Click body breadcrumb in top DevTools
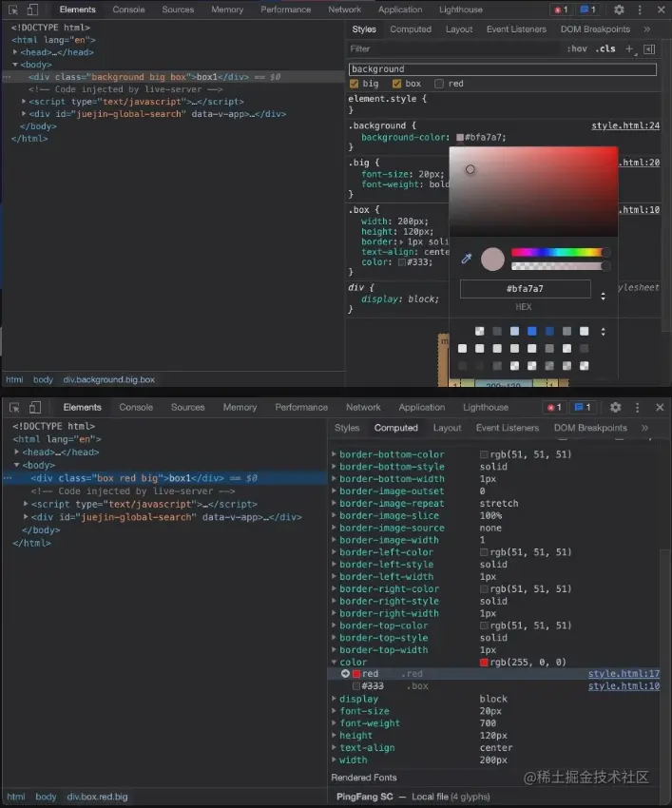Screen dimensions: 672x808 [44, 380]
